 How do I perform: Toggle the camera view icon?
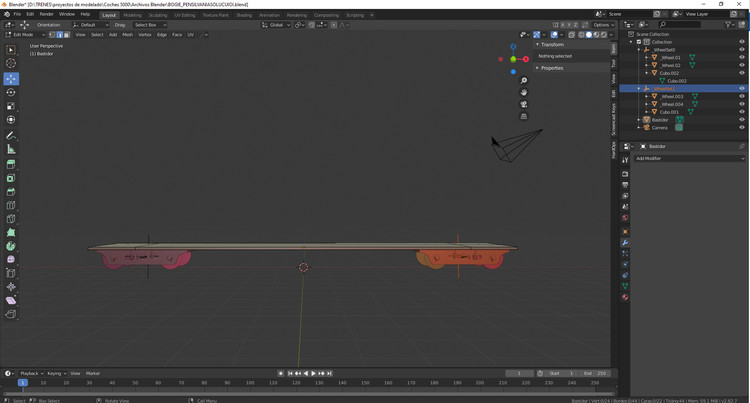524,104
